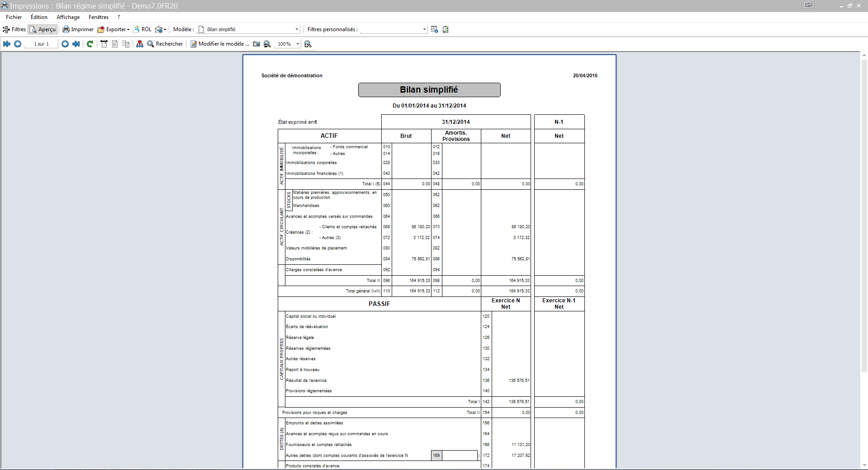The width and height of the screenshot is (868, 470).
Task: Click the Exporter button
Action: [x=112, y=29]
